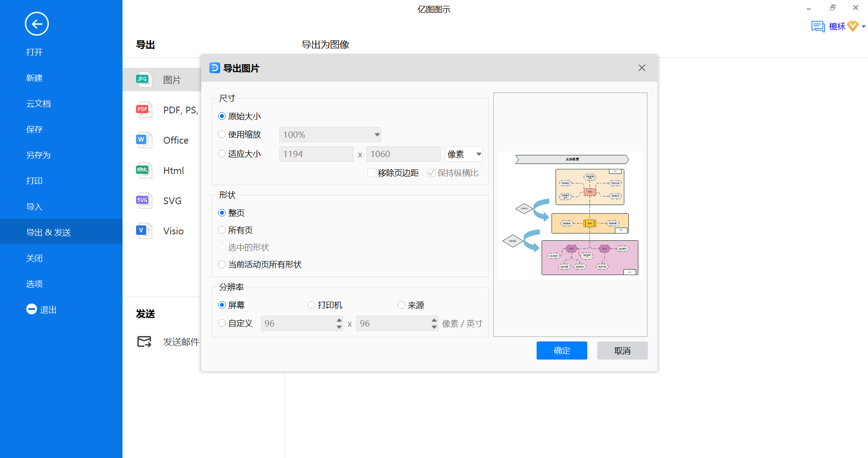
Task: Open the feedback chat icon
Action: coord(818,26)
